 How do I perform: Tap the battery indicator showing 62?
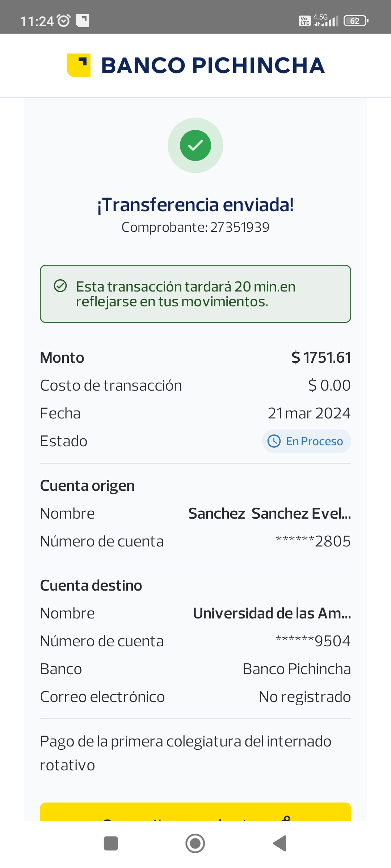coord(356,21)
